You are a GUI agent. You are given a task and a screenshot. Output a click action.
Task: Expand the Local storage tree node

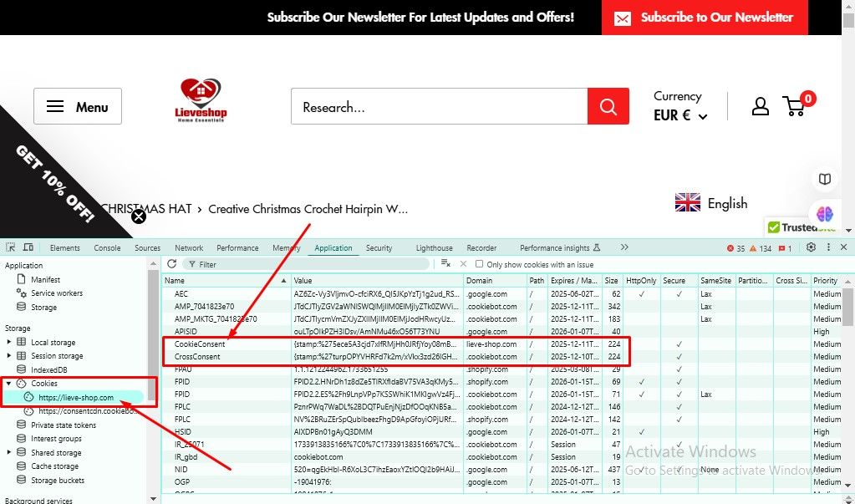9,343
